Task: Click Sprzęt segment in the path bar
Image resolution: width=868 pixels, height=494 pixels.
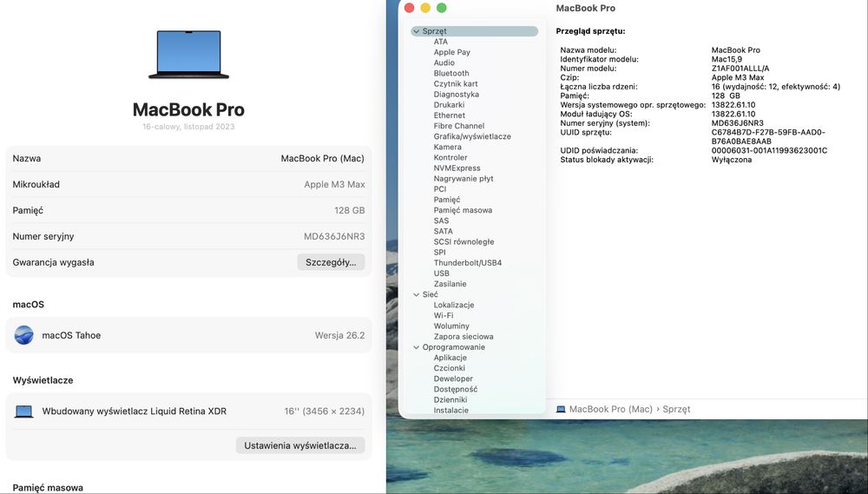Action: pyautogui.click(x=676, y=409)
